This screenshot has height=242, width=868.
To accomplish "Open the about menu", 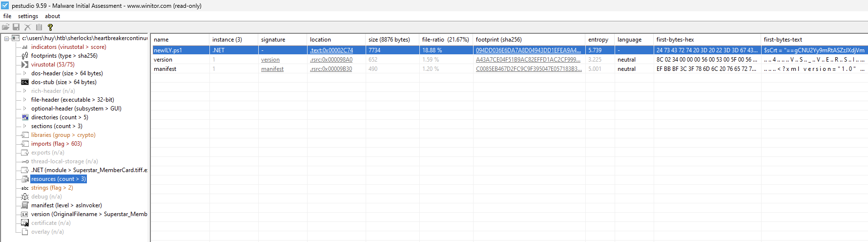I will [52, 16].
